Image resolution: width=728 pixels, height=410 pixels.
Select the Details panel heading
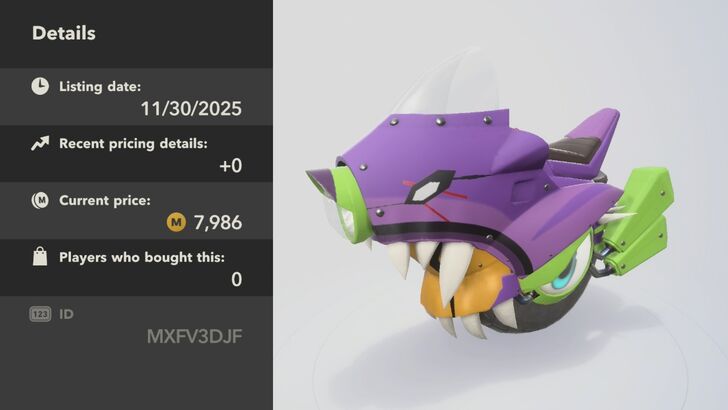pos(64,33)
